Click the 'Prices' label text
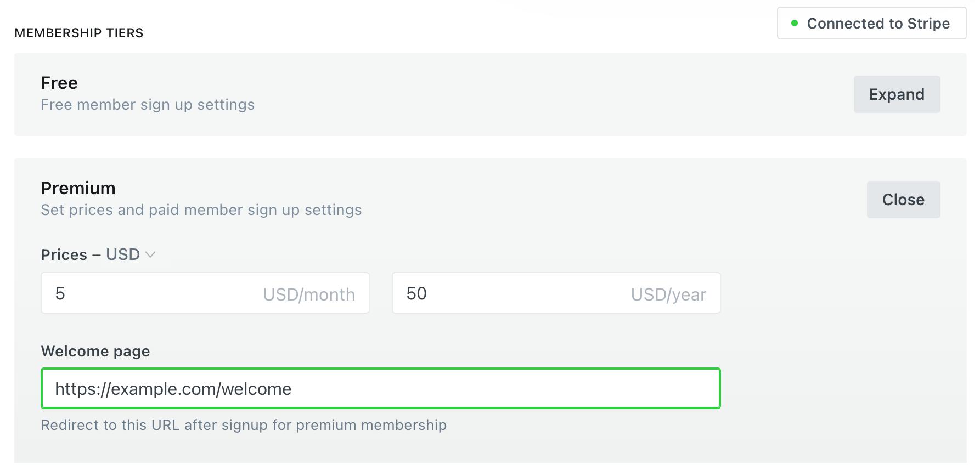 (64, 254)
